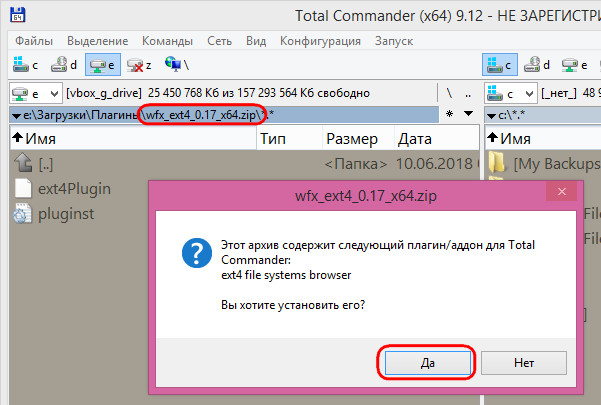Sort left panel by Имя column

pyautogui.click(x=133, y=138)
